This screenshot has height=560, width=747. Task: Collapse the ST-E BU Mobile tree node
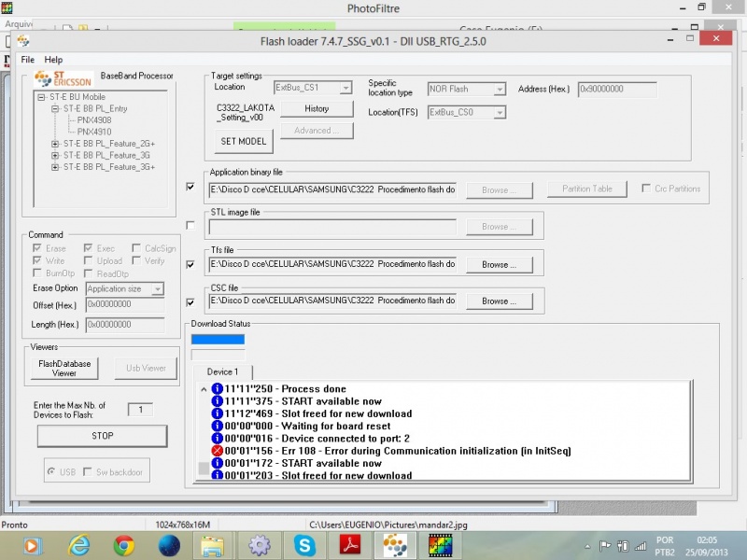(x=41, y=97)
